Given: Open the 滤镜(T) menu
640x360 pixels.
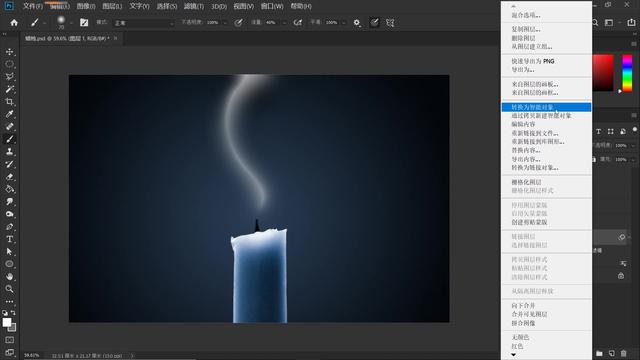Looking at the screenshot, I should coord(194,6).
